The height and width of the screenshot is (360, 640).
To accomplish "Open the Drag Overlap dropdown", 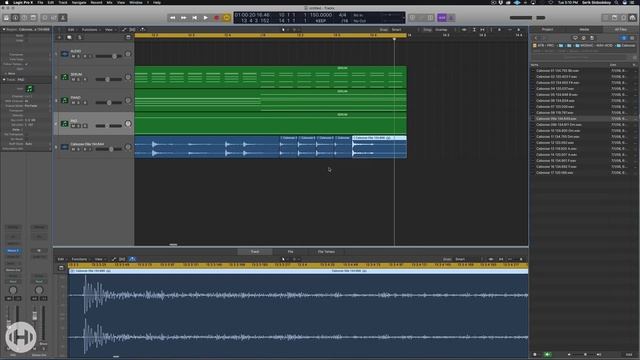I will [x=442, y=30].
